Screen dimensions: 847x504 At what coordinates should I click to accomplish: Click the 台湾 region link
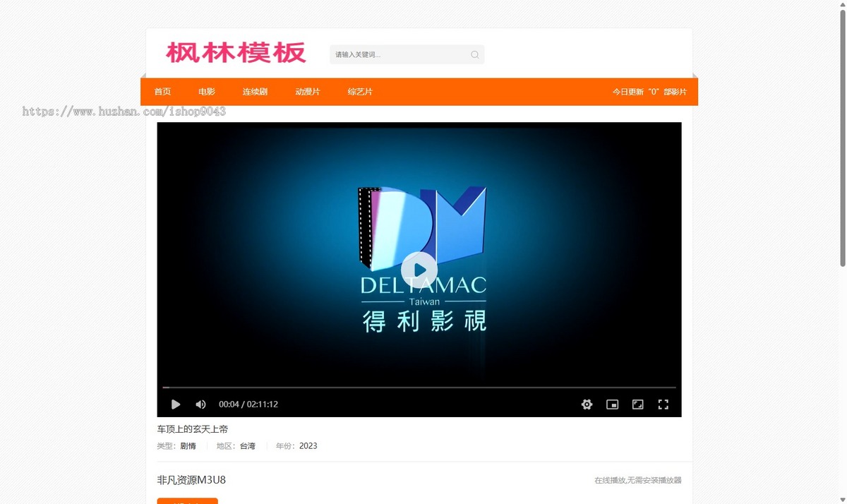248,446
